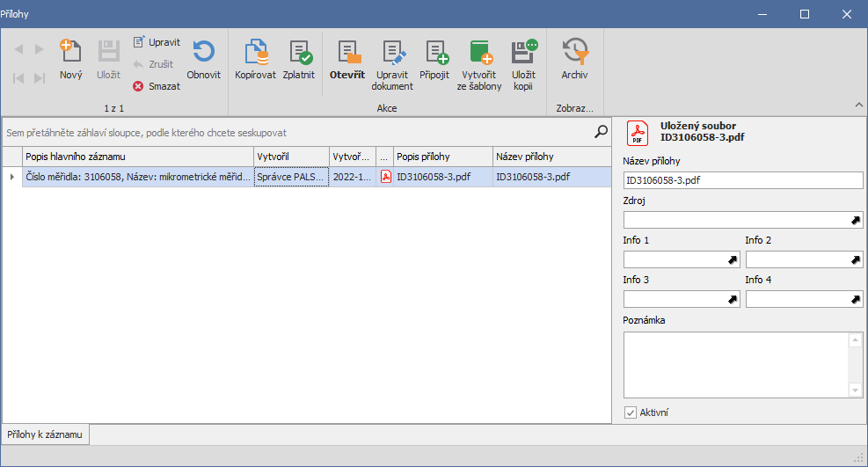Delete record with Smazat

(157, 86)
